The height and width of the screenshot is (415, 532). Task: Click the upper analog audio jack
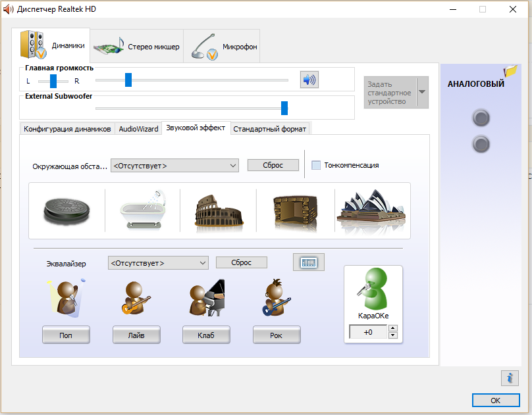tap(481, 118)
